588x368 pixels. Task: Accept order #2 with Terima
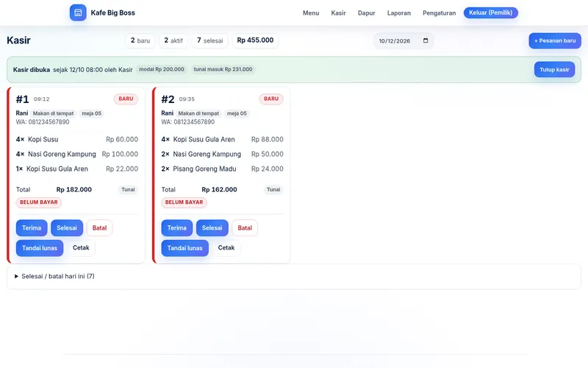177,228
